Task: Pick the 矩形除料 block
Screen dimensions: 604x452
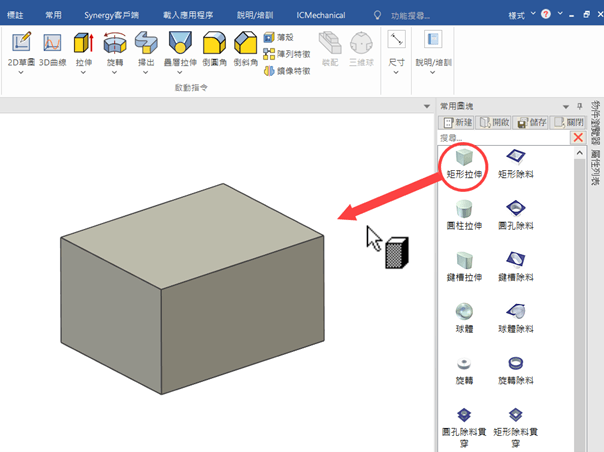Action: click(x=515, y=164)
